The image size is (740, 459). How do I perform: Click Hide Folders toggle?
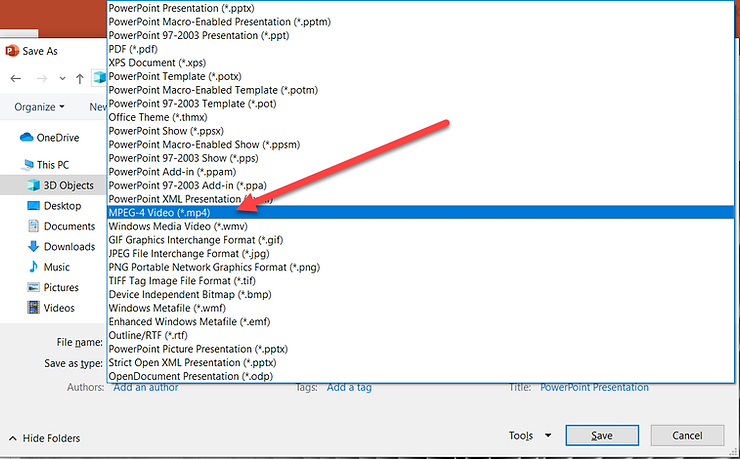coord(45,438)
